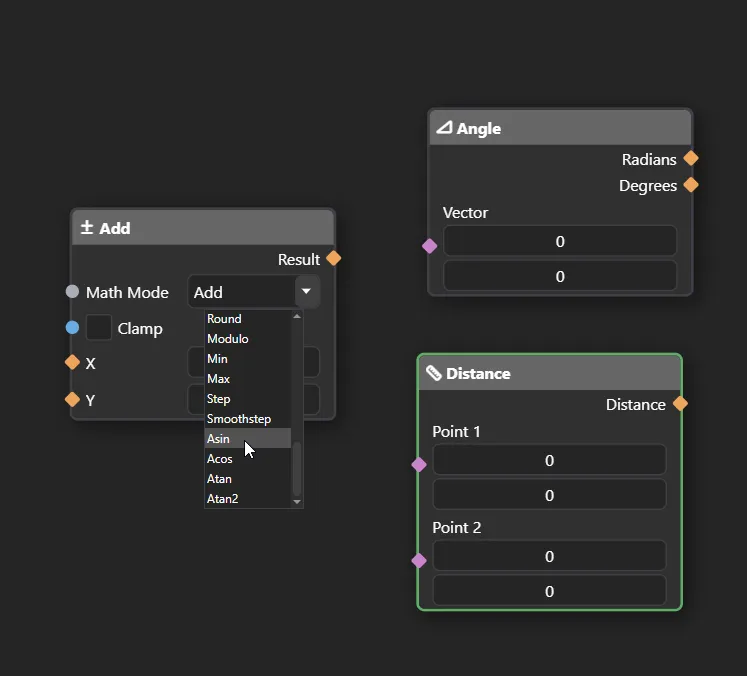Click the second Point 1 value field
This screenshot has width=747, height=676.
[549, 495]
